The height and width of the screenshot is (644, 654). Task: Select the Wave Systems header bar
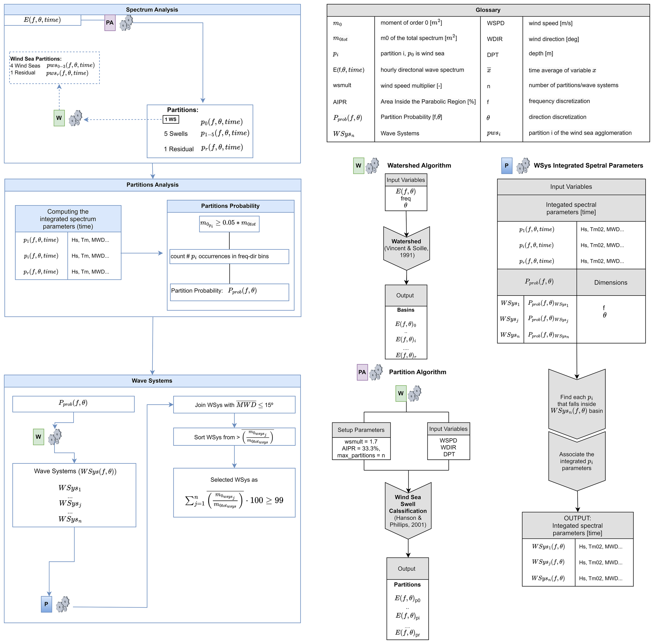152,381
